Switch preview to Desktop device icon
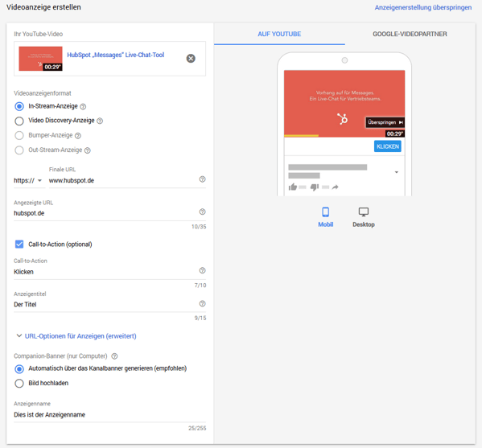This screenshot has height=448, width=482. coord(364,212)
